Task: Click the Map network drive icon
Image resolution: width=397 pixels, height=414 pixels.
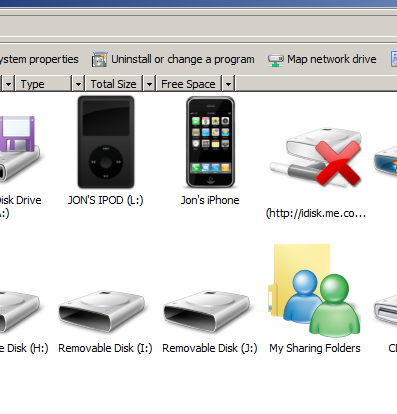Action: pyautogui.click(x=275, y=60)
